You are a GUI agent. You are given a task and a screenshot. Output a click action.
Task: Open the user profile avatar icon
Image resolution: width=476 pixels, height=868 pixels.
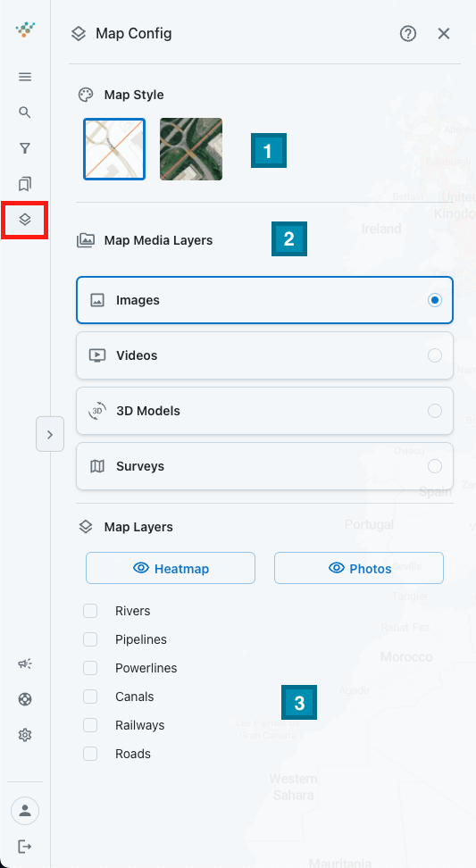click(25, 811)
